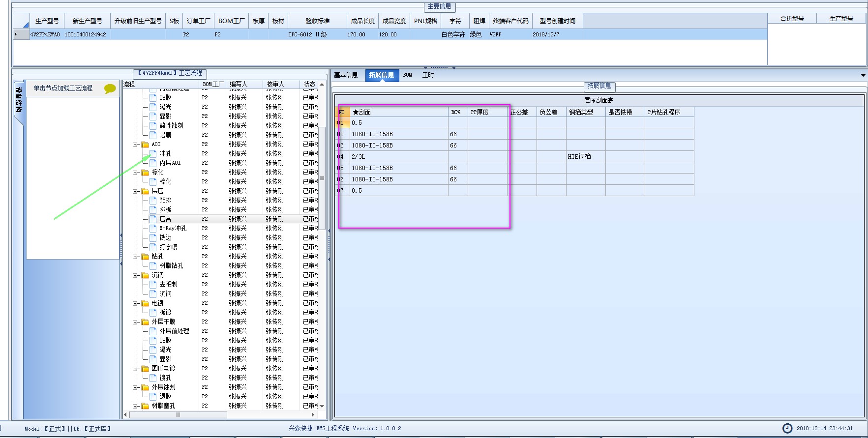Click the document icon beside 板镀
Viewport: 868px width, 438px height.
click(x=153, y=313)
